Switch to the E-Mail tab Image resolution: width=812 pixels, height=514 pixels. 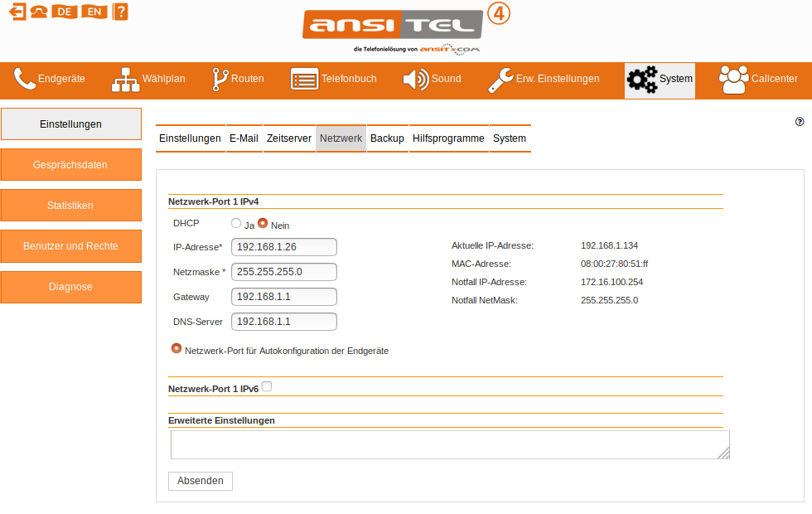coord(244,138)
